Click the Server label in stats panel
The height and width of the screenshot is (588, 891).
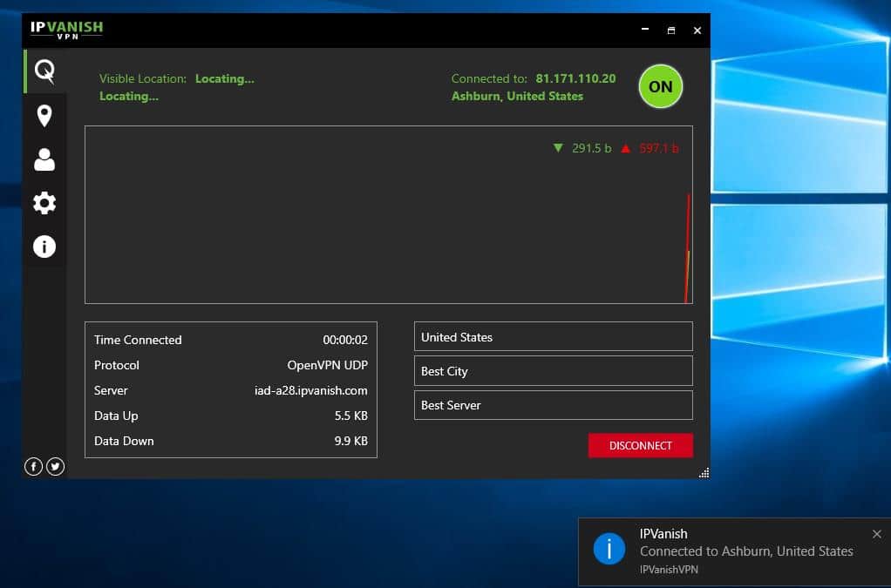[111, 390]
